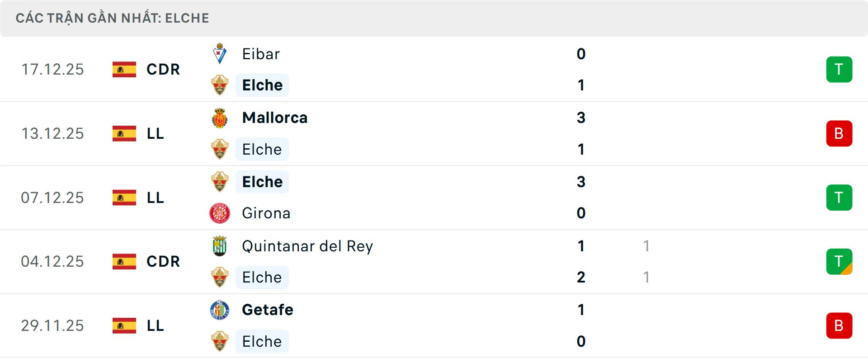Click the Girona club crest
The image size is (868, 358).
pos(220,213)
